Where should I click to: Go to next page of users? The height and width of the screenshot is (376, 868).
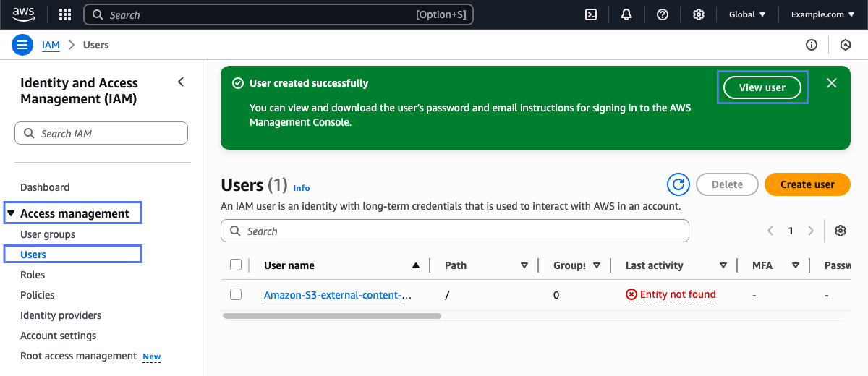click(811, 231)
